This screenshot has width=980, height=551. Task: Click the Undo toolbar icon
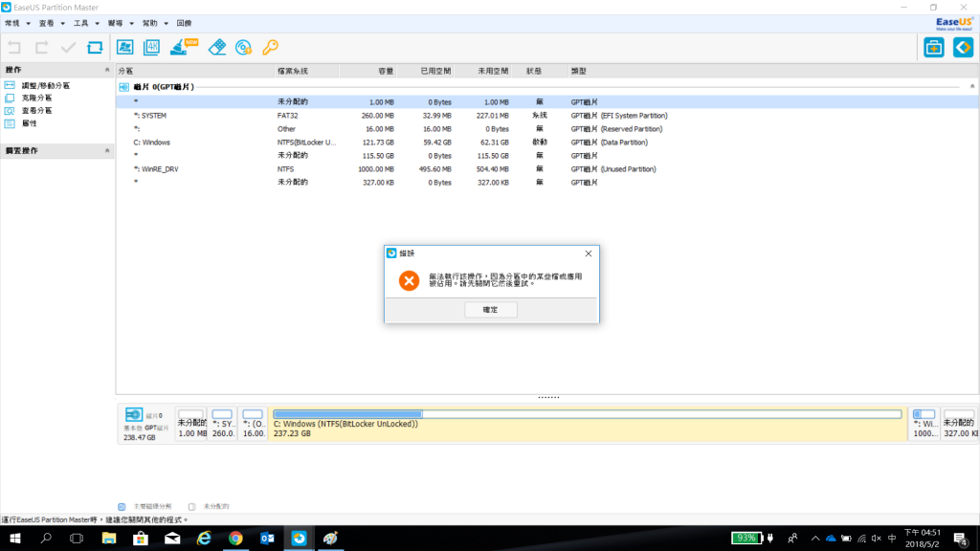tap(14, 48)
